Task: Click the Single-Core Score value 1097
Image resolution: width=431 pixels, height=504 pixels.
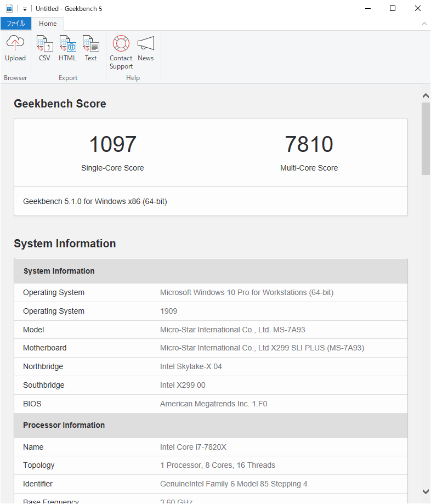Action: pyautogui.click(x=112, y=144)
